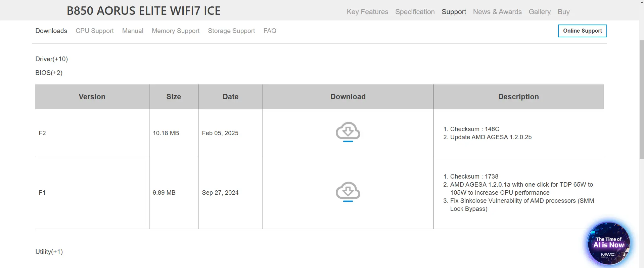Click the 'Checksum : 1738' text
The width and height of the screenshot is (644, 268).
pyautogui.click(x=474, y=177)
